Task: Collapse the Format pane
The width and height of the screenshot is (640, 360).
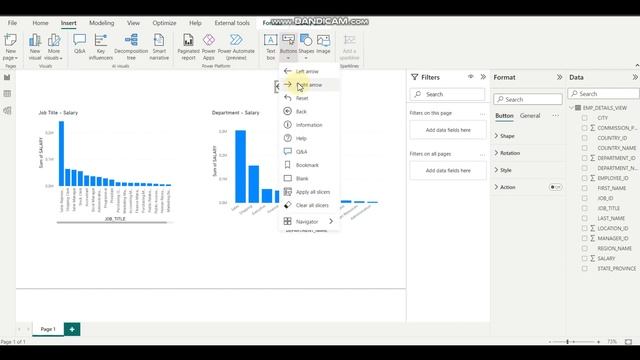Action: coord(559,77)
